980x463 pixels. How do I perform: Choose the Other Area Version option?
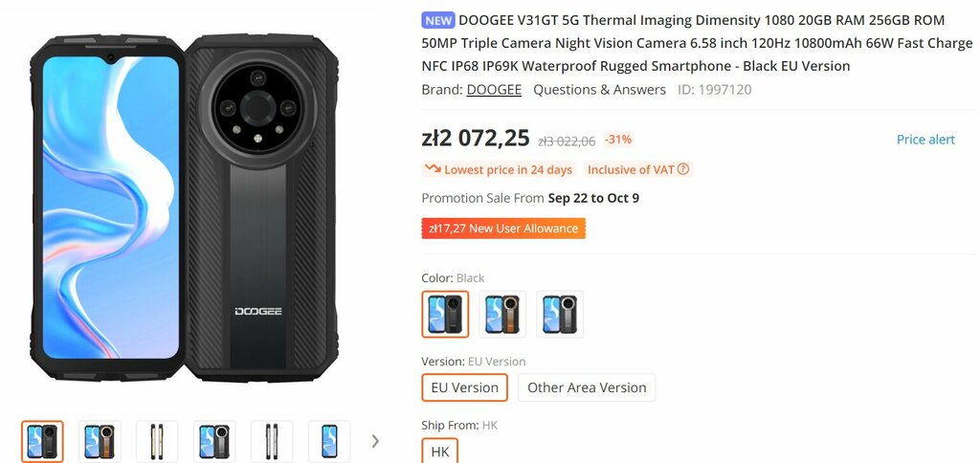[x=587, y=387]
